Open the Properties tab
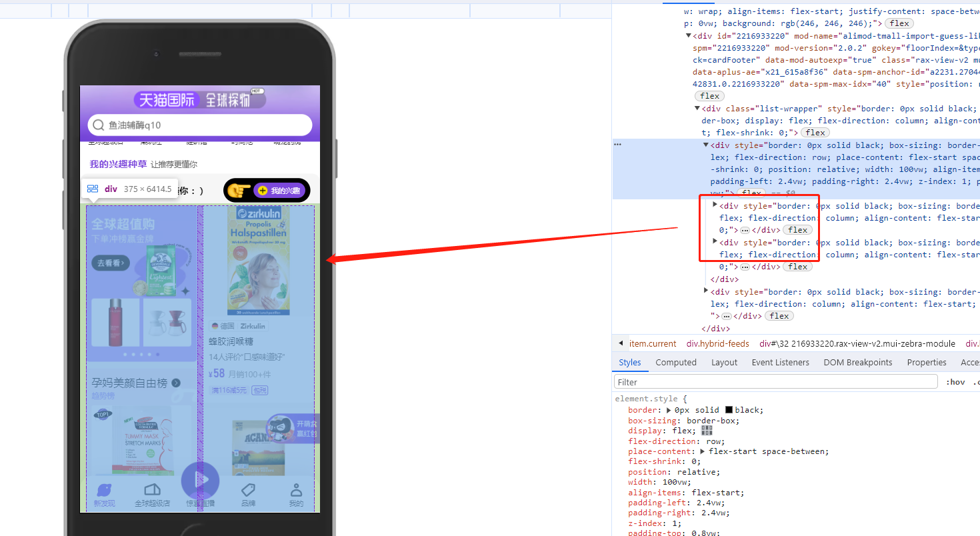 tap(927, 363)
